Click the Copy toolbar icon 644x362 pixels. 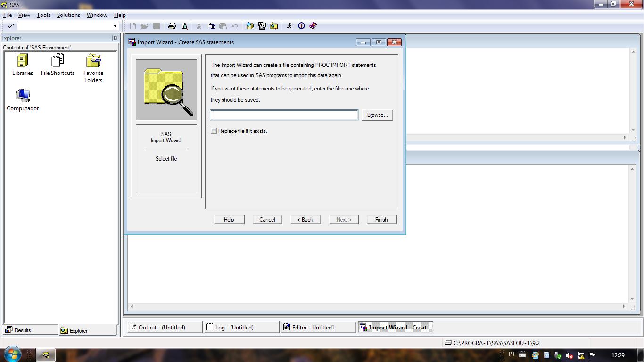(211, 26)
